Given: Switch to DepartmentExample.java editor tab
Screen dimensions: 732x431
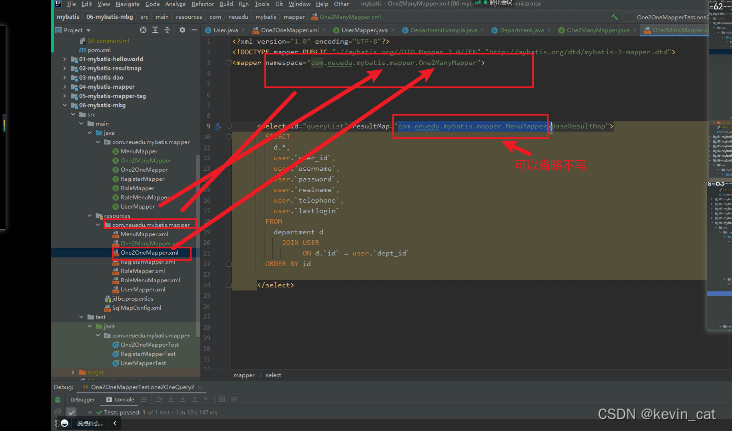Looking at the screenshot, I should coord(440,30).
